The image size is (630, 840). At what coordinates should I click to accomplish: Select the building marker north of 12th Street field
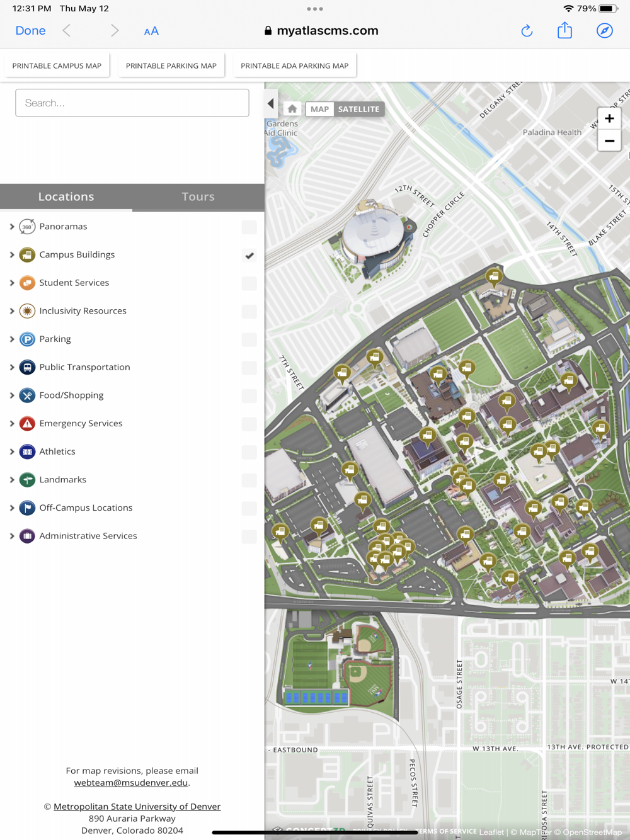coord(493,277)
